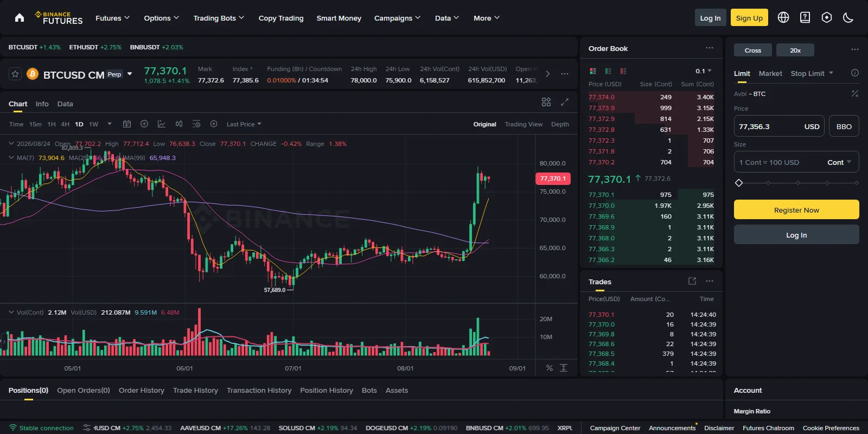Open the ticker more options dots
868x434 pixels.
tap(565, 74)
